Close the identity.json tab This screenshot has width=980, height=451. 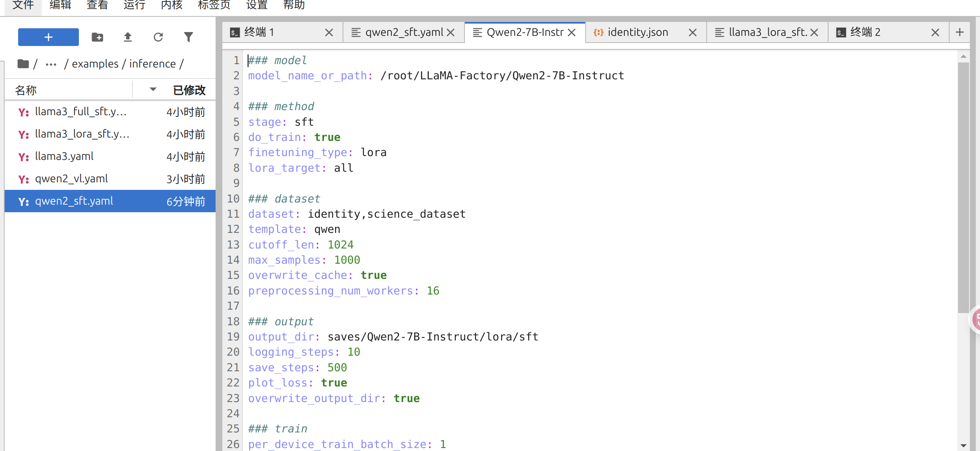692,32
